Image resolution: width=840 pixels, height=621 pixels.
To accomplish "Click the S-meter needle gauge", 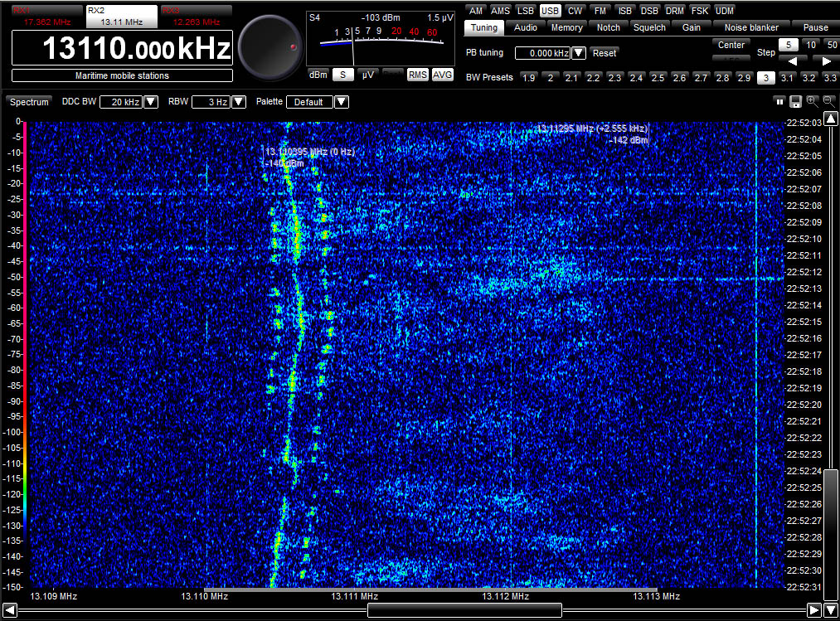I will [x=381, y=39].
